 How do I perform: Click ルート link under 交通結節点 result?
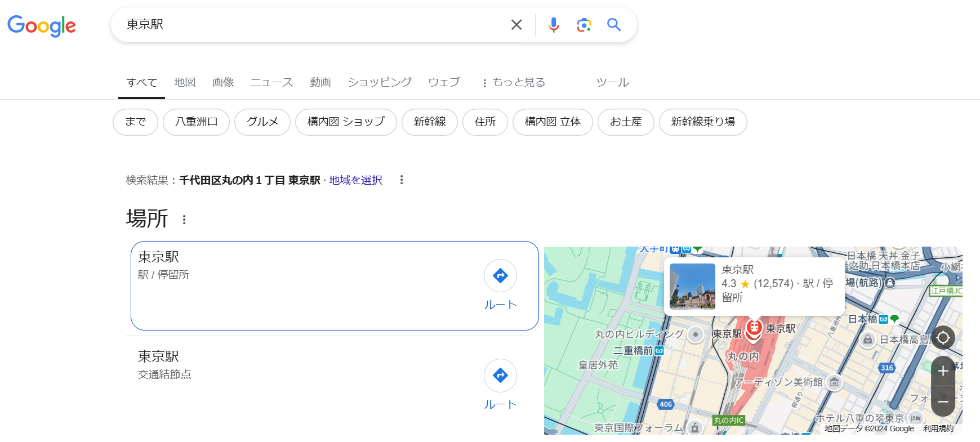pos(500,404)
